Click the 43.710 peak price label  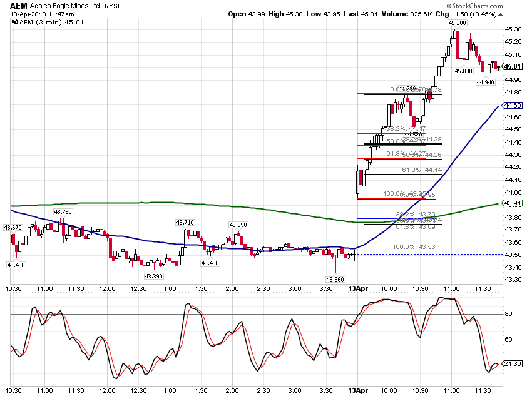(x=185, y=223)
